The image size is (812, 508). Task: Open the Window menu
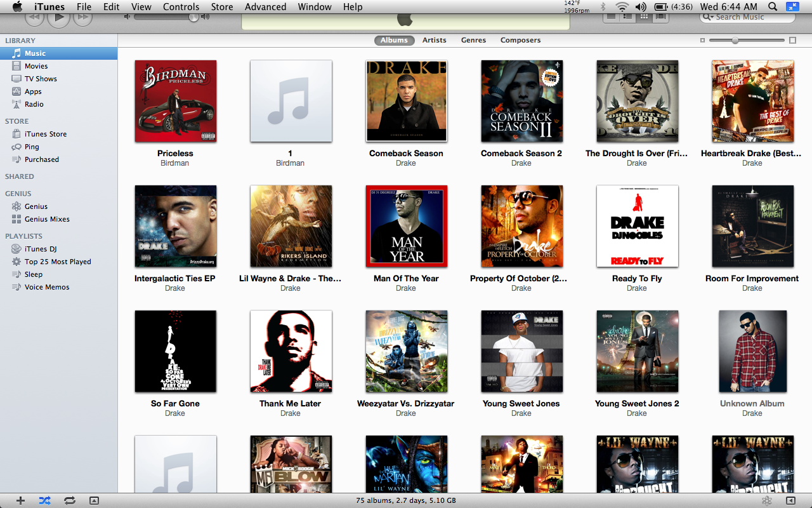coord(315,7)
